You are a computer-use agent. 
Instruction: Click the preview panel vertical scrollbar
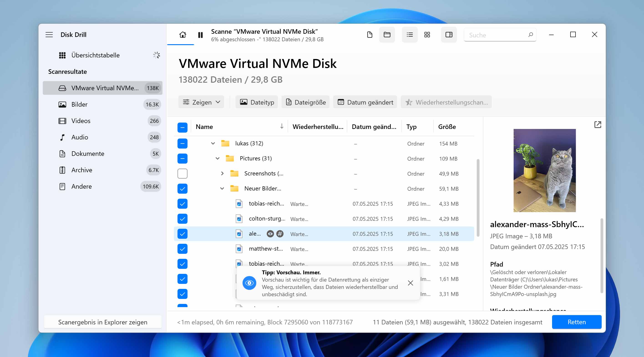601,255
